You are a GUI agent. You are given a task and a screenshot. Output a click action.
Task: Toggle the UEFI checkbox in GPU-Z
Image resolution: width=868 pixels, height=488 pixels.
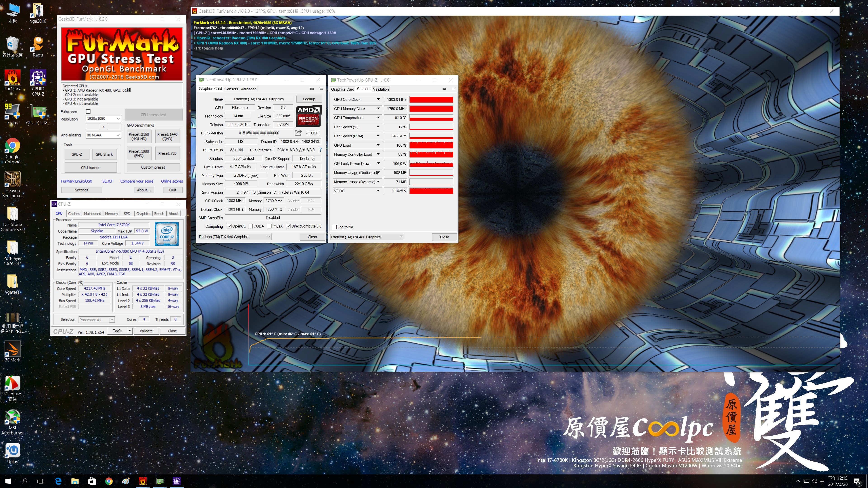point(308,133)
